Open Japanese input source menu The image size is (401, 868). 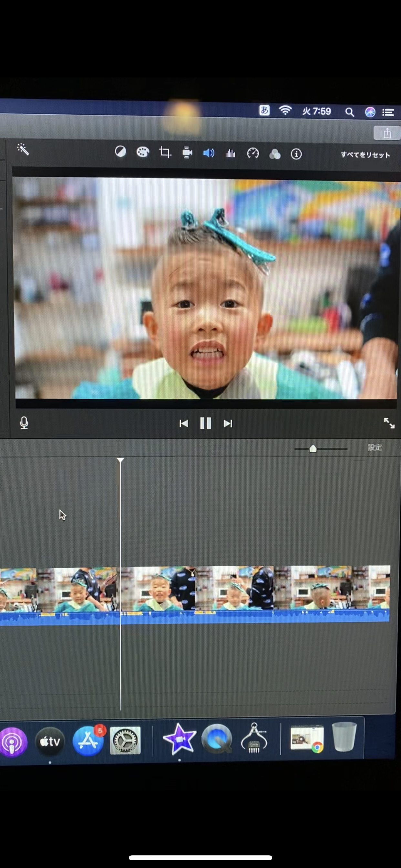(264, 110)
